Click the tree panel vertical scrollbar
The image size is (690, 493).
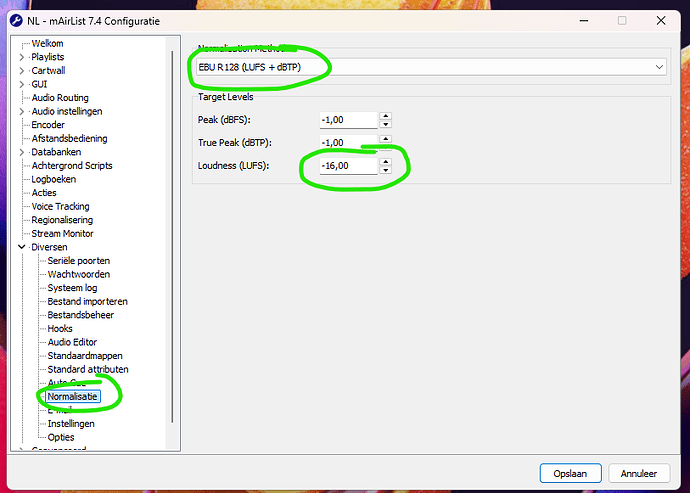point(172,237)
